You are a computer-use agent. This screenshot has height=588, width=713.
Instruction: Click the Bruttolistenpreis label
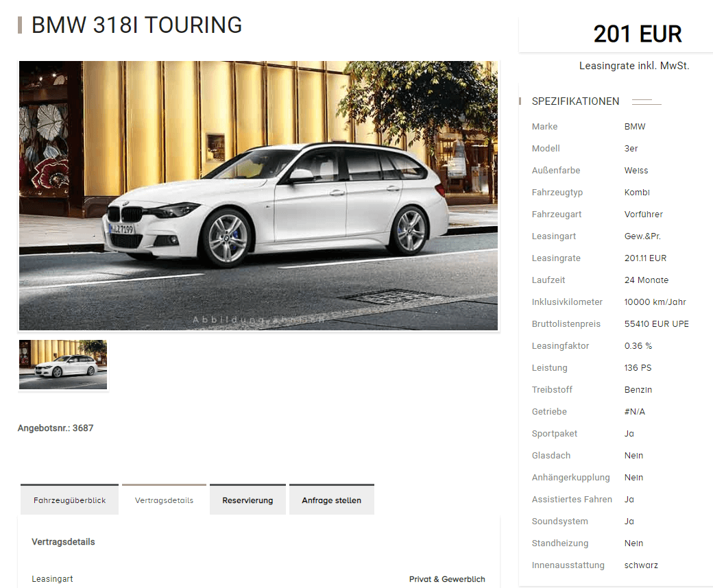[566, 324]
